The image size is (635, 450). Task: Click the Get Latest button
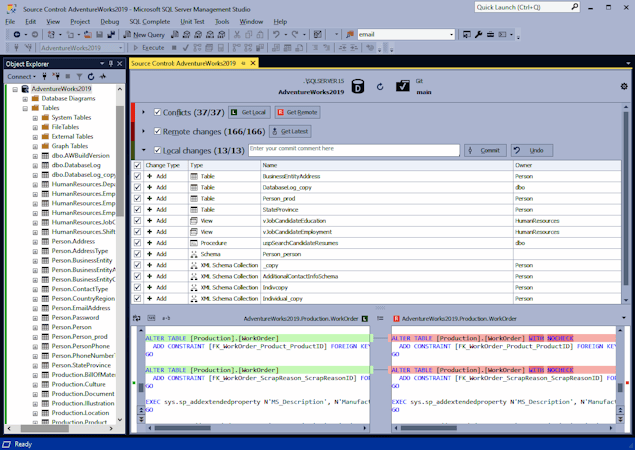(x=288, y=131)
